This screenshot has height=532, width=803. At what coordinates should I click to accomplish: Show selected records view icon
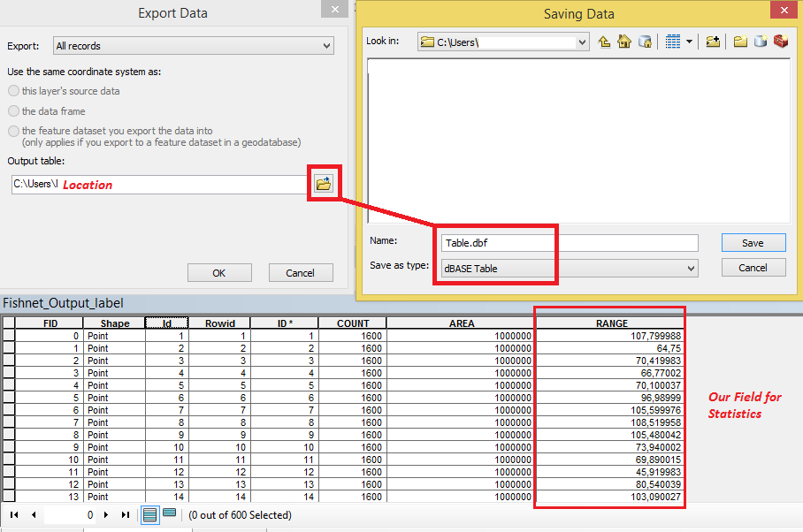[x=169, y=513]
